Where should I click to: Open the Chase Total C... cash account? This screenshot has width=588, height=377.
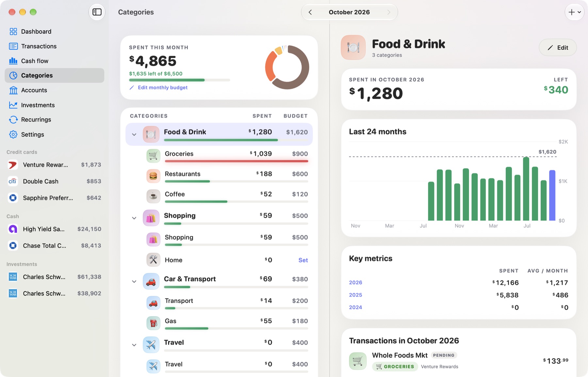pos(54,246)
